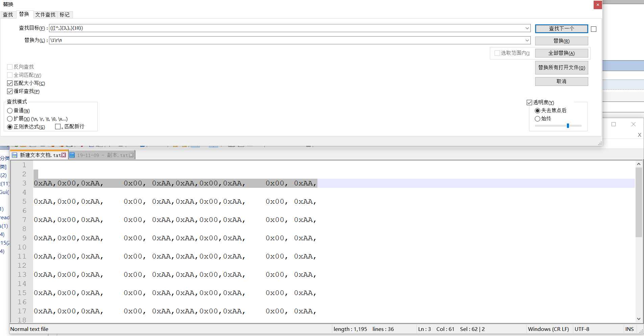Expand the 查找目标 history dropdown
Image resolution: width=644 pixels, height=336 pixels.
[x=527, y=28]
